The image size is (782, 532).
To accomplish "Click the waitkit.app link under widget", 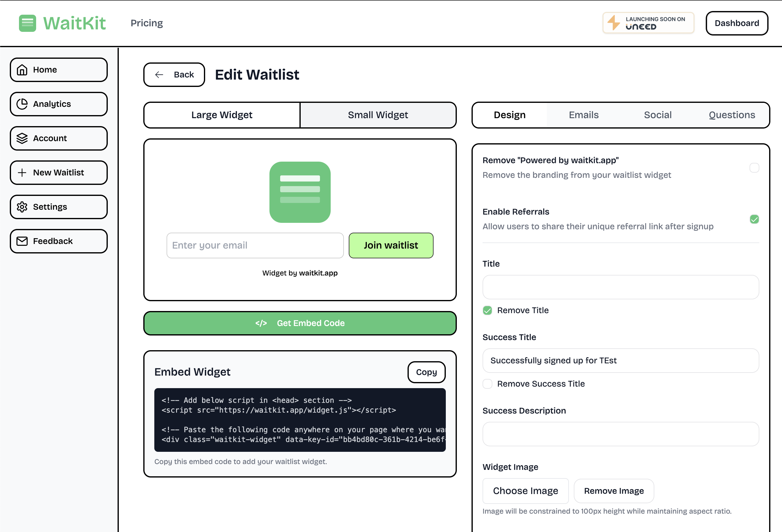I will (x=318, y=273).
